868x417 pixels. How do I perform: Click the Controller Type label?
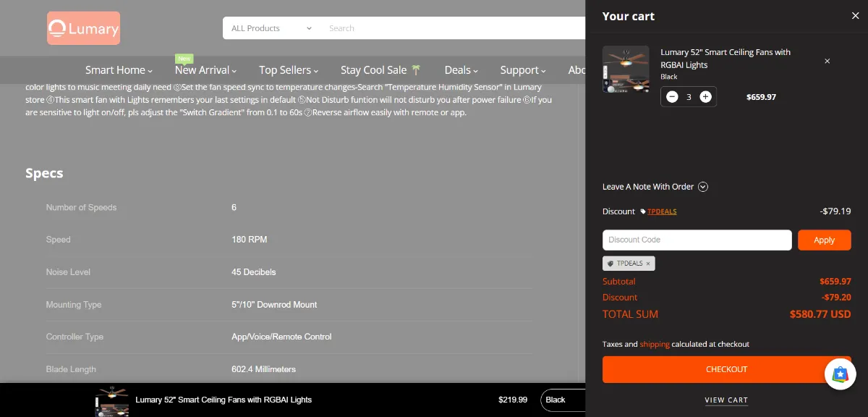click(x=75, y=337)
